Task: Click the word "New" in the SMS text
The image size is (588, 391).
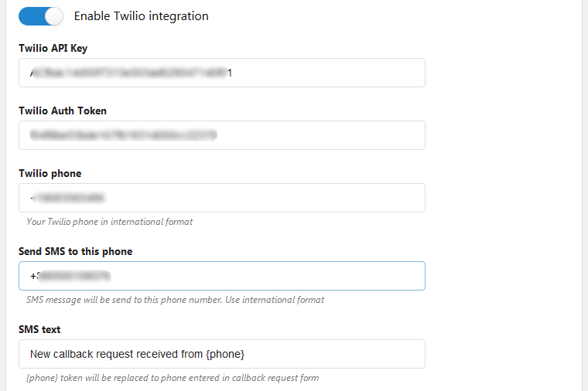Action: (42, 354)
